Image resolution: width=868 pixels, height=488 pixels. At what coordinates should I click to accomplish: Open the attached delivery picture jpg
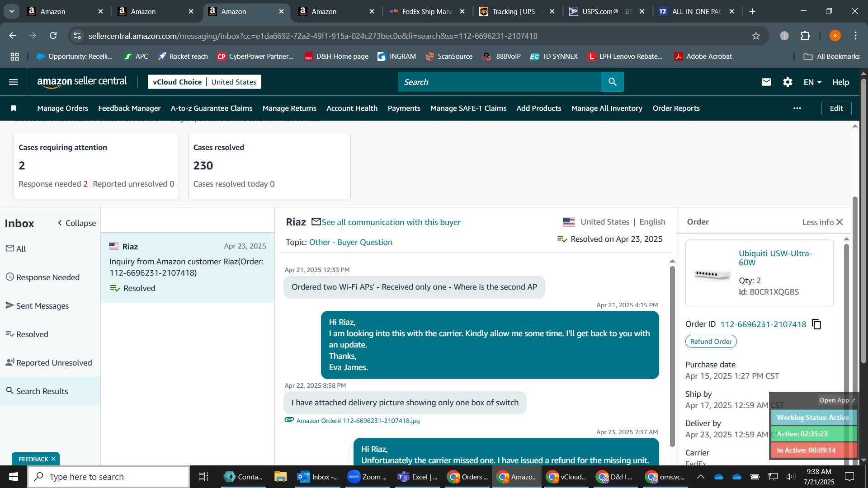[358, 421]
